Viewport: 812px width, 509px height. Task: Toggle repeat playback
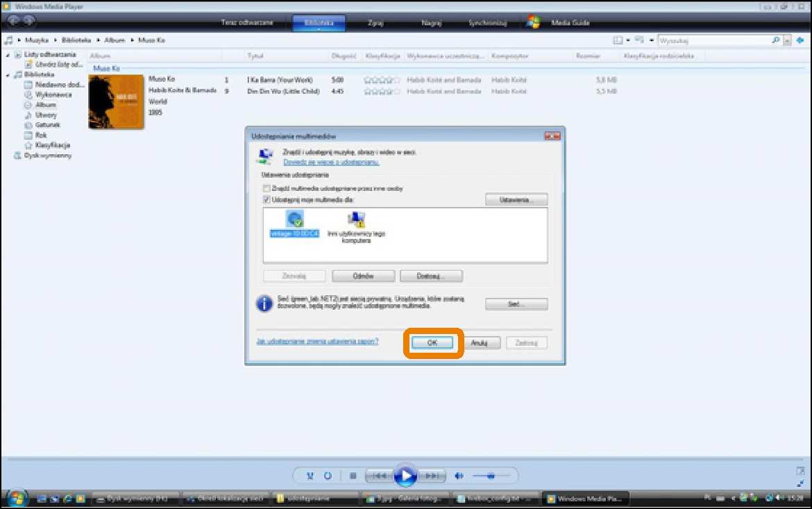click(328, 476)
